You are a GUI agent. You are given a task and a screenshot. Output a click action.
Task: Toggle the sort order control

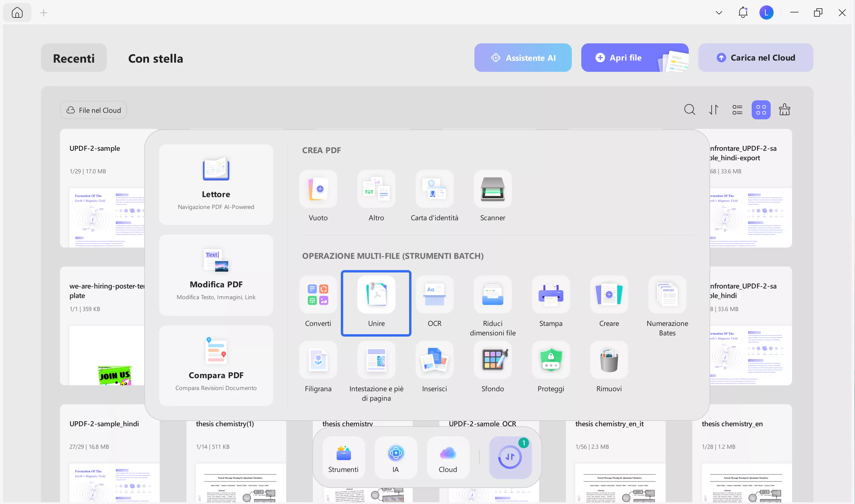pyautogui.click(x=713, y=109)
